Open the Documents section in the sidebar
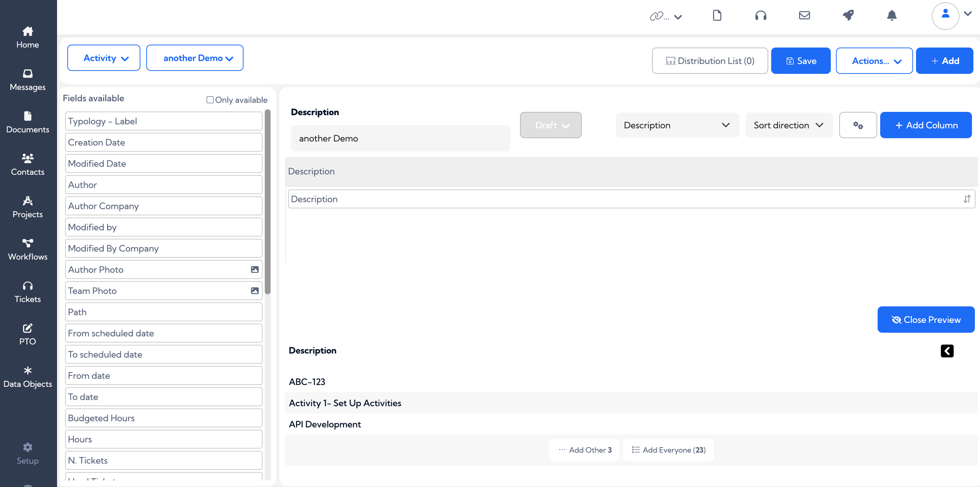This screenshot has width=980, height=487. pyautogui.click(x=27, y=122)
